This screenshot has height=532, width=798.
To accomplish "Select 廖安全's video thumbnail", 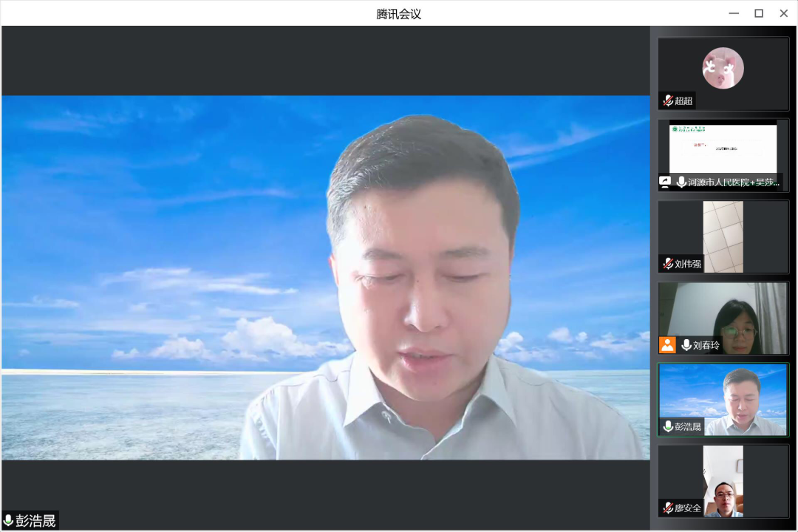I will coord(723,480).
